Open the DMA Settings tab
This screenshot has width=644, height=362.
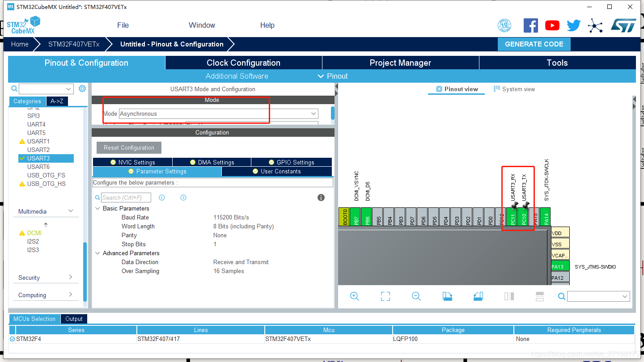(x=212, y=162)
